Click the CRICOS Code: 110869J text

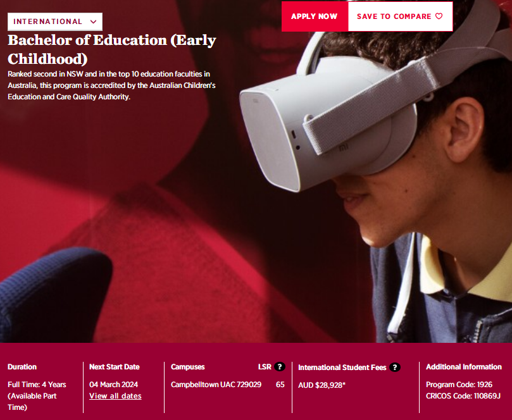pos(463,396)
